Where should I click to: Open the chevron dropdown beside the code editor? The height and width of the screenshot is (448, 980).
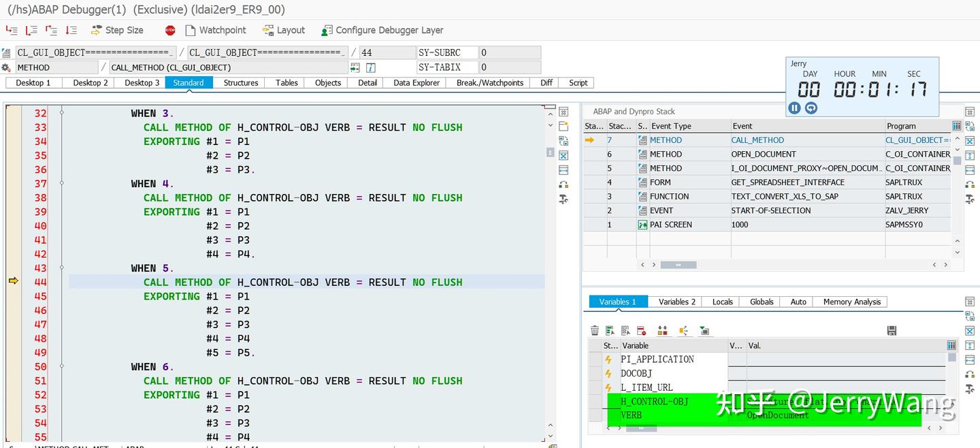550,126
